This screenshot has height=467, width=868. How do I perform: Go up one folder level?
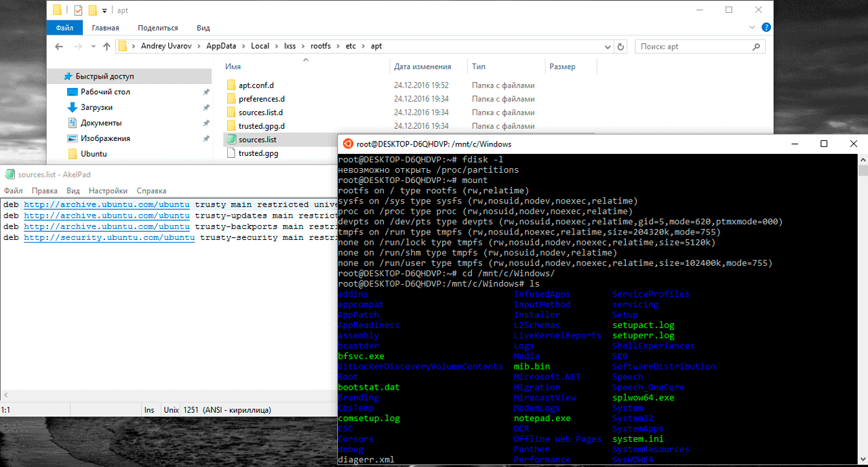106,47
